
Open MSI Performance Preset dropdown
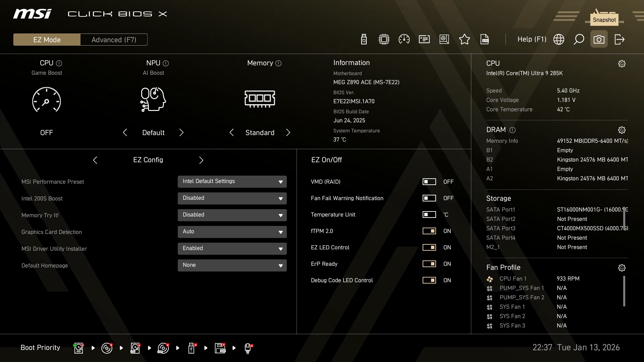pos(232,182)
